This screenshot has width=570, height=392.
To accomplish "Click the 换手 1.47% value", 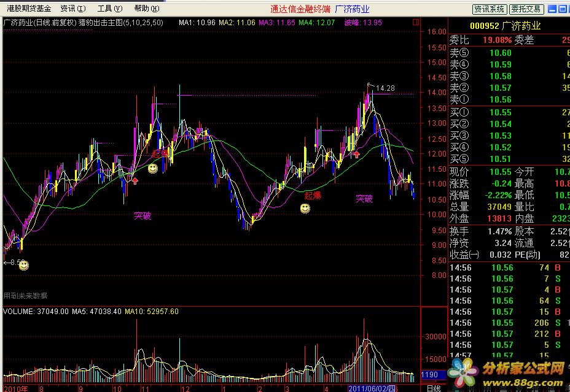I will pyautogui.click(x=500, y=231).
